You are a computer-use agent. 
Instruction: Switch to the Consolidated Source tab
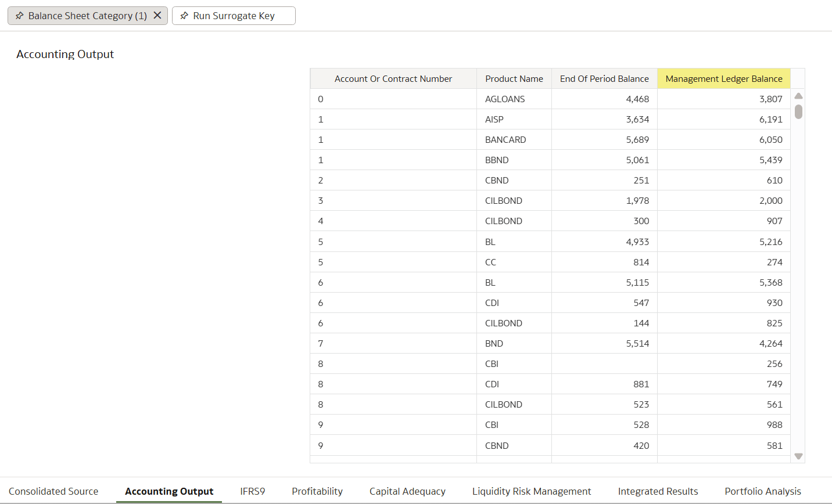[x=53, y=491]
